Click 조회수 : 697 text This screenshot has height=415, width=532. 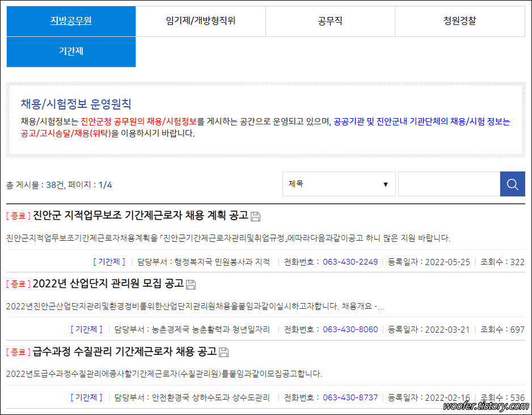(x=503, y=329)
